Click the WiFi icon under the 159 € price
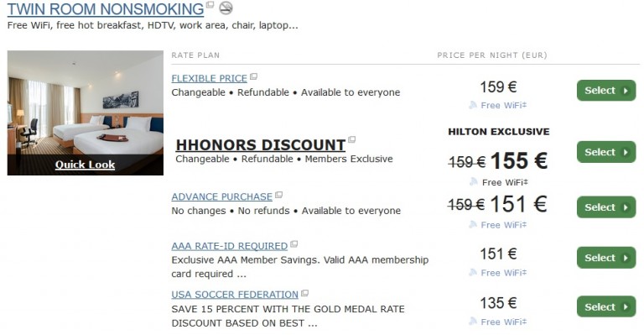Image resolution: width=644 pixels, height=335 pixels. [473, 105]
